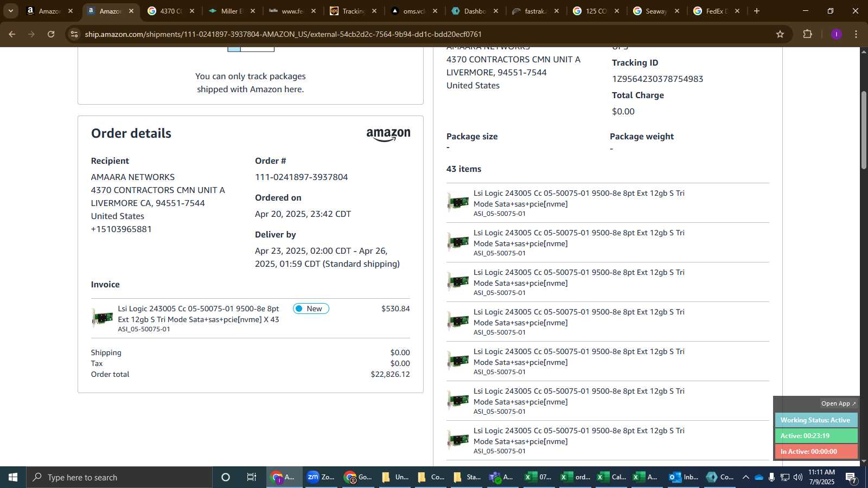Open Zoom from the taskbar

point(321,477)
